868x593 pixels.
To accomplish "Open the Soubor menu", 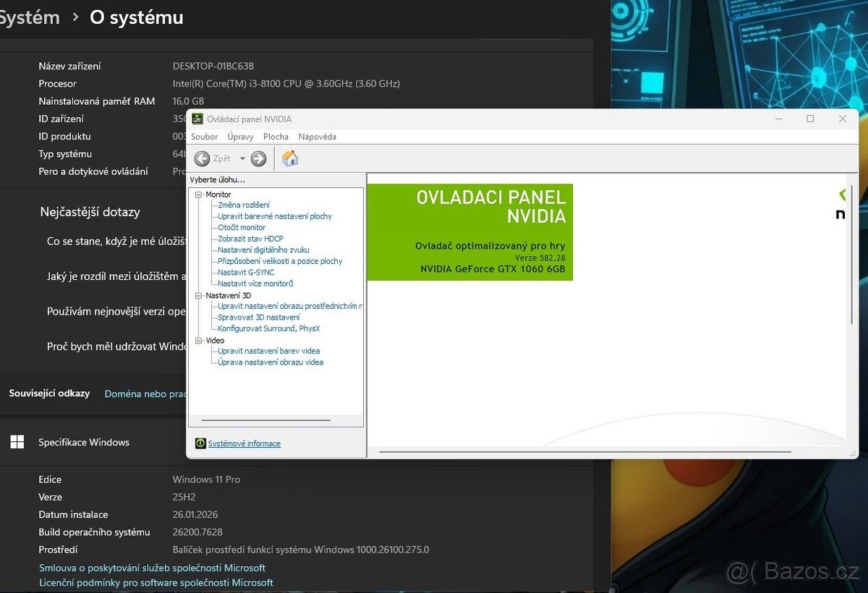I will click(205, 137).
